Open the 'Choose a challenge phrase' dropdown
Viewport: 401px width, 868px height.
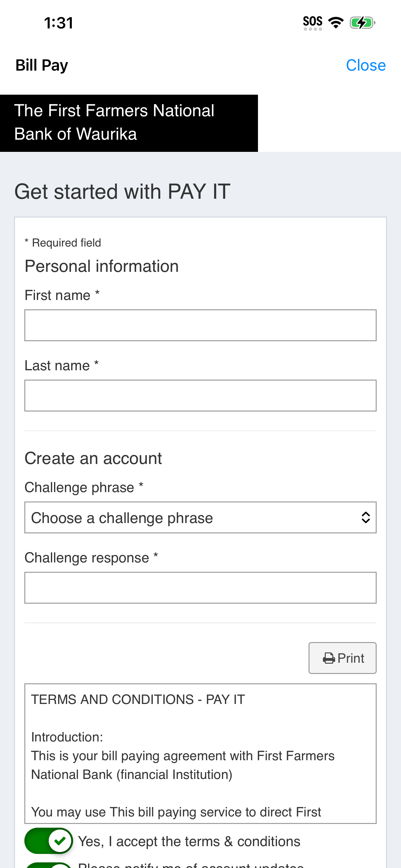click(200, 517)
